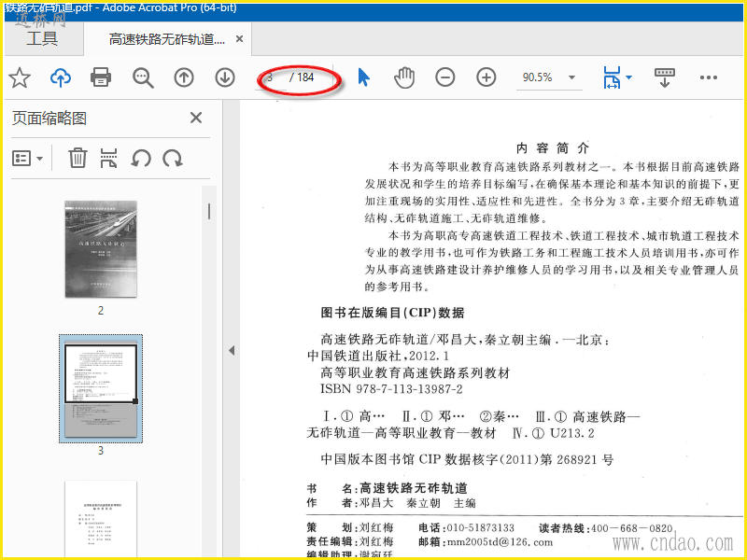Click the 作者:邓昌大 秦立朝 主编 line
This screenshot has height=560, width=747.
pyautogui.click(x=391, y=503)
